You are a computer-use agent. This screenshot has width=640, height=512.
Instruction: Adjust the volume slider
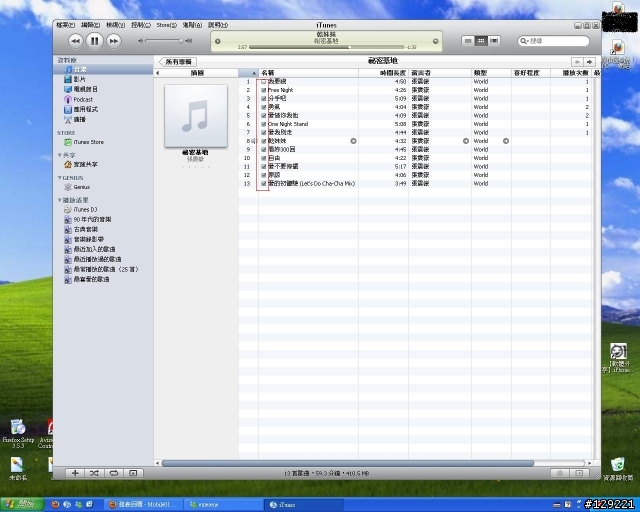[180, 41]
